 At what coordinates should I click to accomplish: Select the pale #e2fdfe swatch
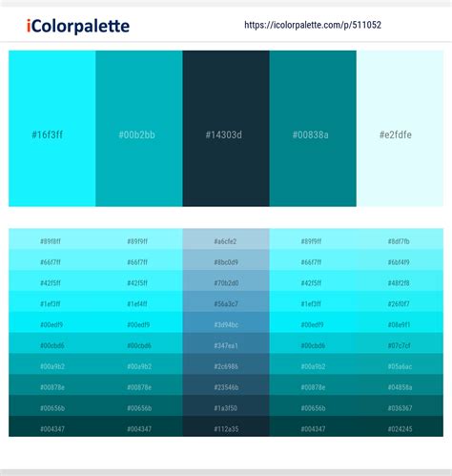click(400, 129)
